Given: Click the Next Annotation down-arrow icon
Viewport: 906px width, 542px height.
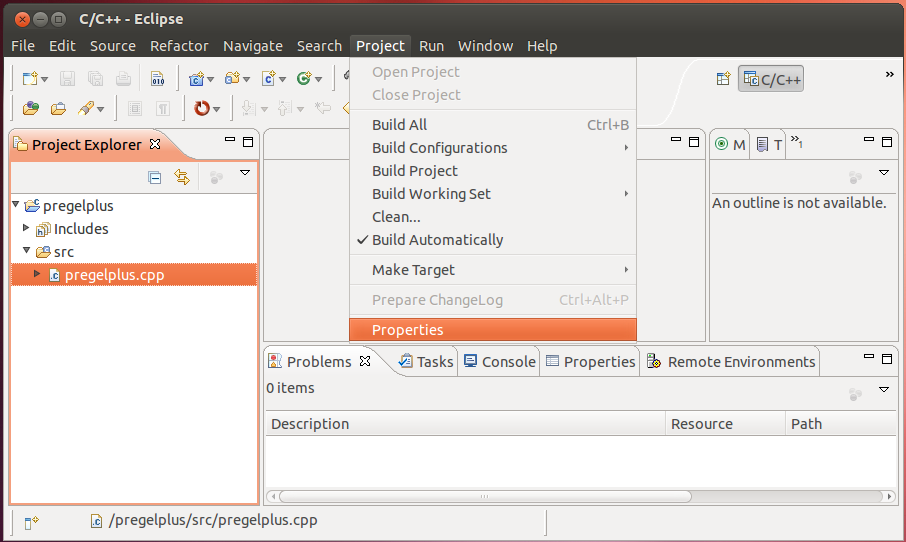Looking at the screenshot, I should [x=248, y=108].
